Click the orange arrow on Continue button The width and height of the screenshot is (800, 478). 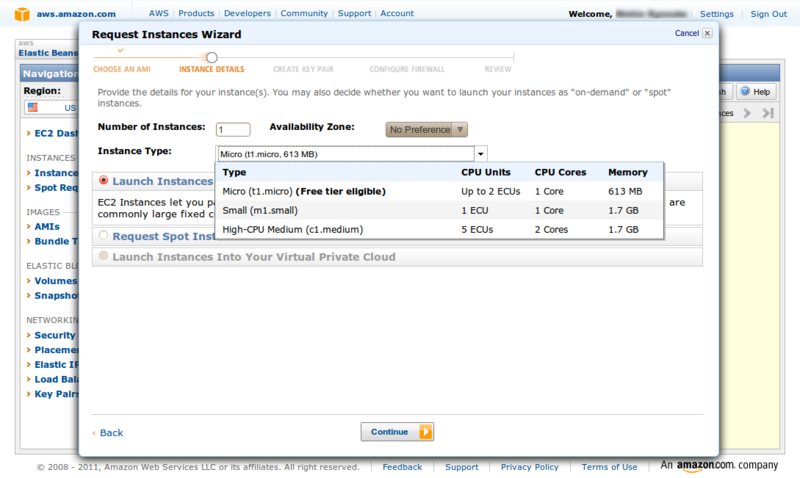426,432
